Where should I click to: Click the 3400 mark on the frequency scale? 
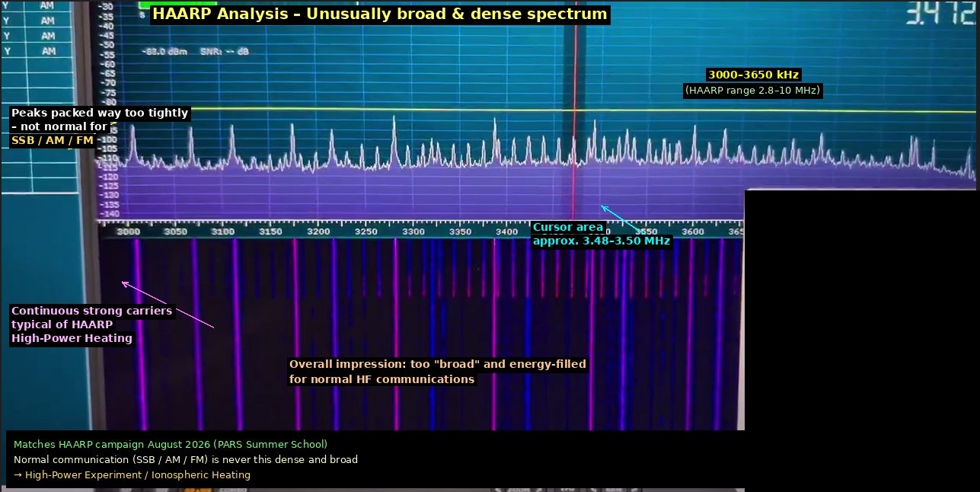(508, 232)
